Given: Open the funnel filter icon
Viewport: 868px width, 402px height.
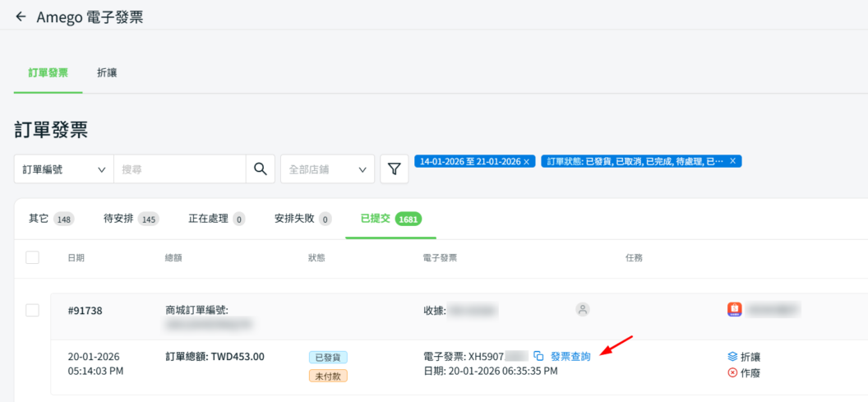Looking at the screenshot, I should [395, 169].
